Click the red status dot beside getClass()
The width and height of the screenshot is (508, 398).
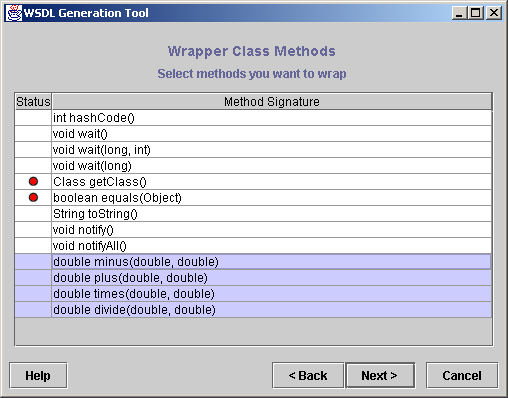pos(33,182)
